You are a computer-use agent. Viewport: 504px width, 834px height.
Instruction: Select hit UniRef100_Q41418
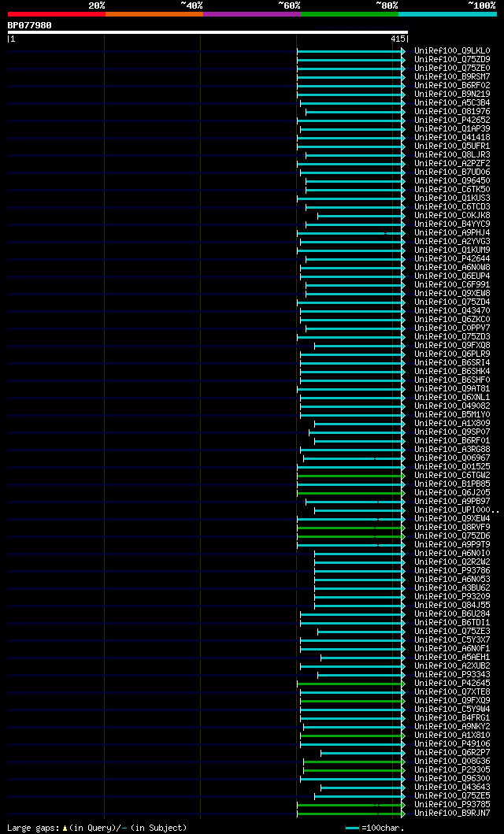click(x=453, y=138)
